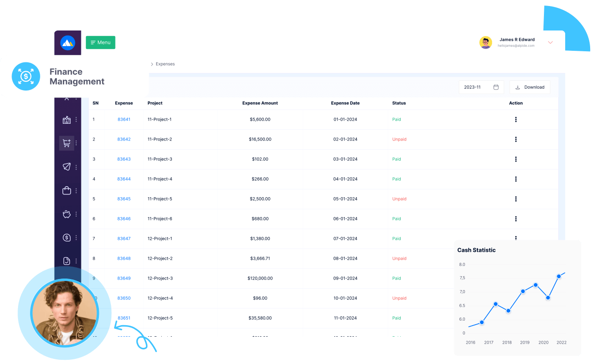This screenshot has height=364, width=592.
Task: Click the Alpide mountain logo icon
Action: (x=67, y=43)
